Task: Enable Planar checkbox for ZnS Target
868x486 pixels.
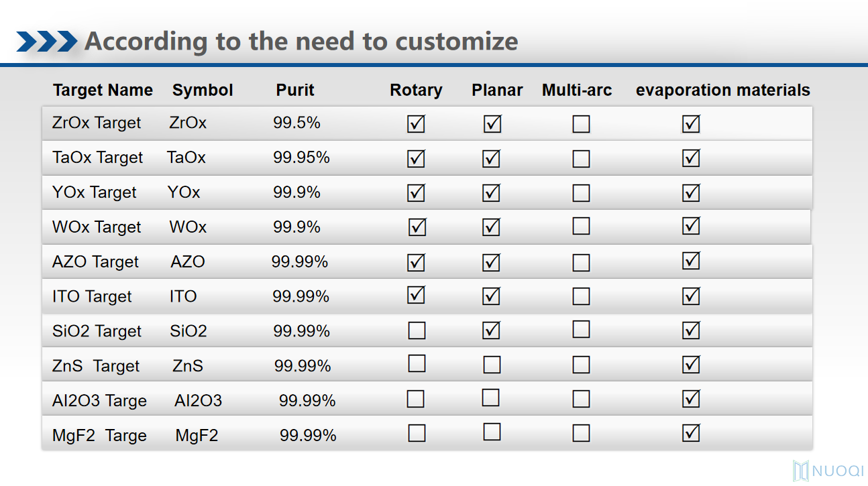Action: coord(492,365)
